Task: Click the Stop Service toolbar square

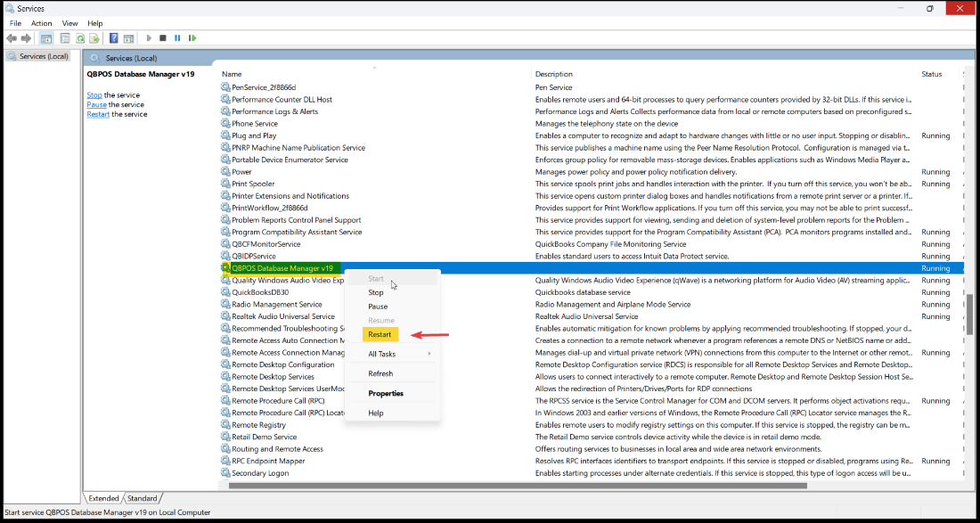Action: 163,38
